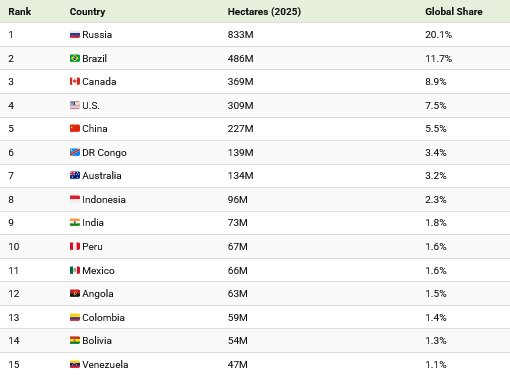Click the Brazil flag icon

[x=75, y=58]
